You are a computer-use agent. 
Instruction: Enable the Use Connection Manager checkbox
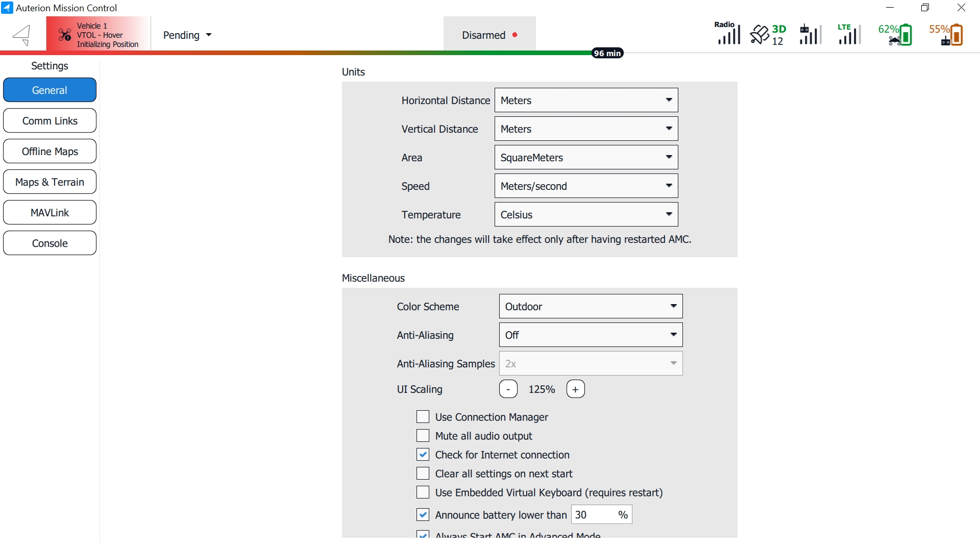coord(423,417)
